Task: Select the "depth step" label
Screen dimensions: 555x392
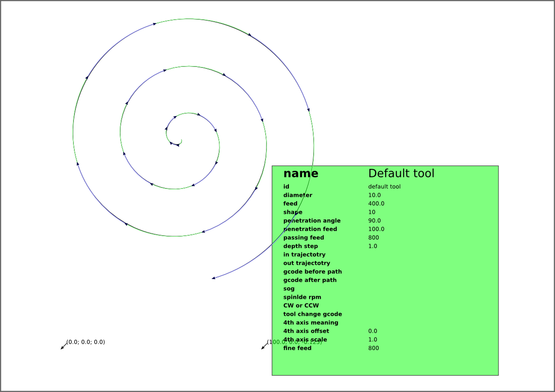Action: (301, 246)
